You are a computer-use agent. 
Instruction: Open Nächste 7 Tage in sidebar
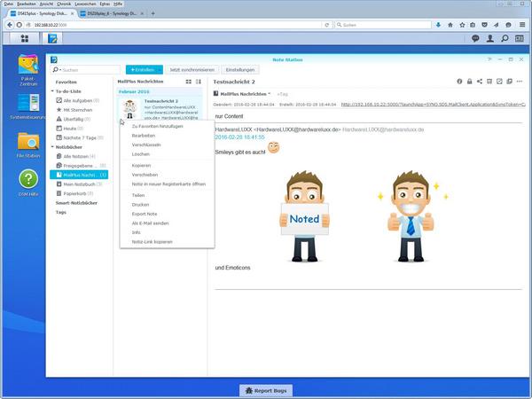(x=80, y=137)
